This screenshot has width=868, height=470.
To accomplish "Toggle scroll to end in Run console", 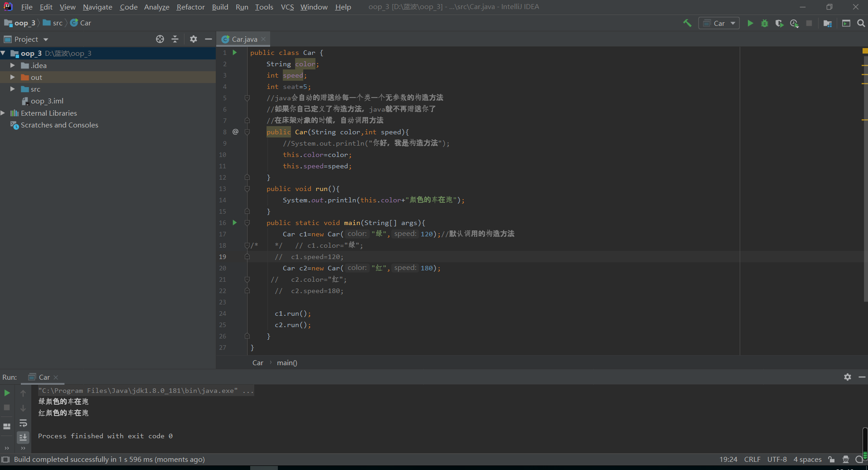I will point(23,437).
